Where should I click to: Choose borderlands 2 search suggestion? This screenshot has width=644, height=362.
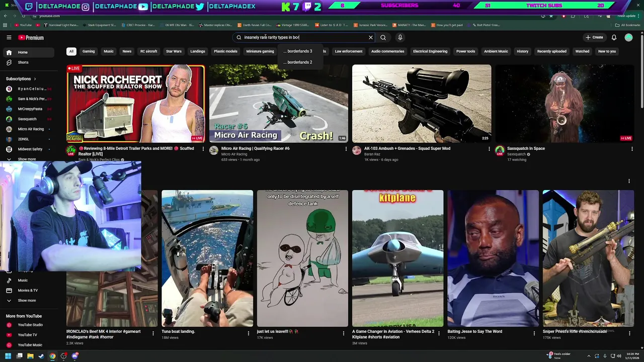[x=300, y=62]
